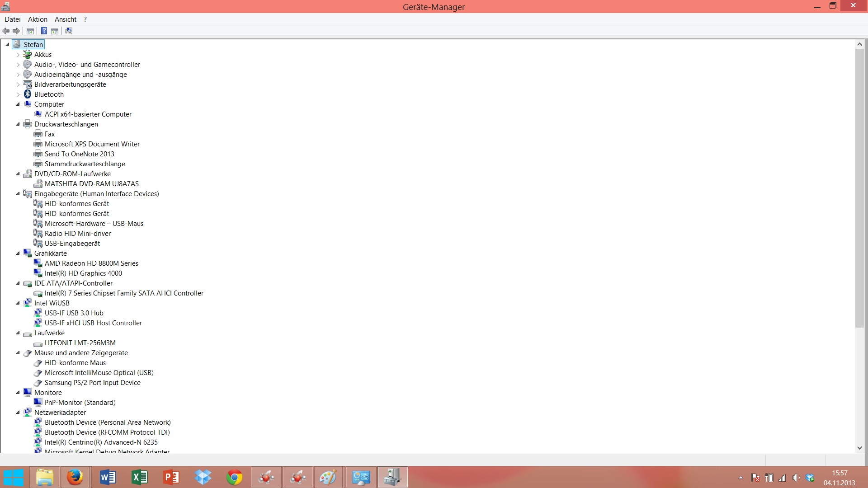
Task: Open Firefox from the taskbar
Action: pos(75,477)
